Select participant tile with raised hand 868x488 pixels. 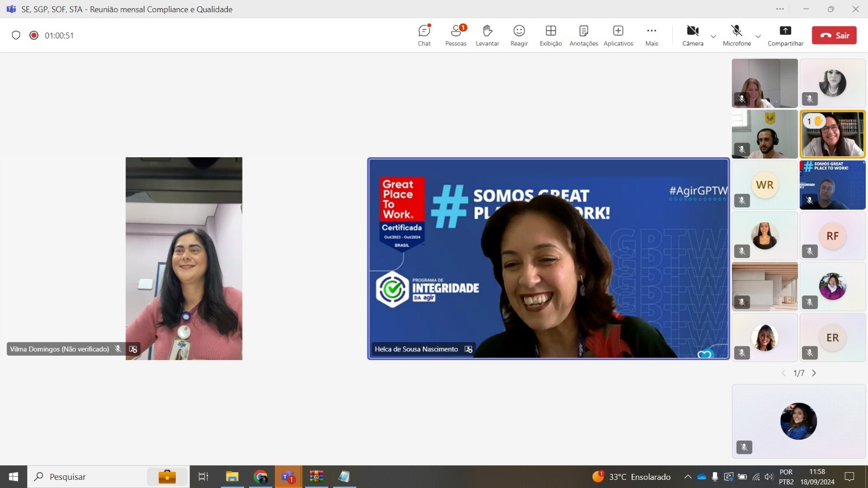click(x=833, y=134)
